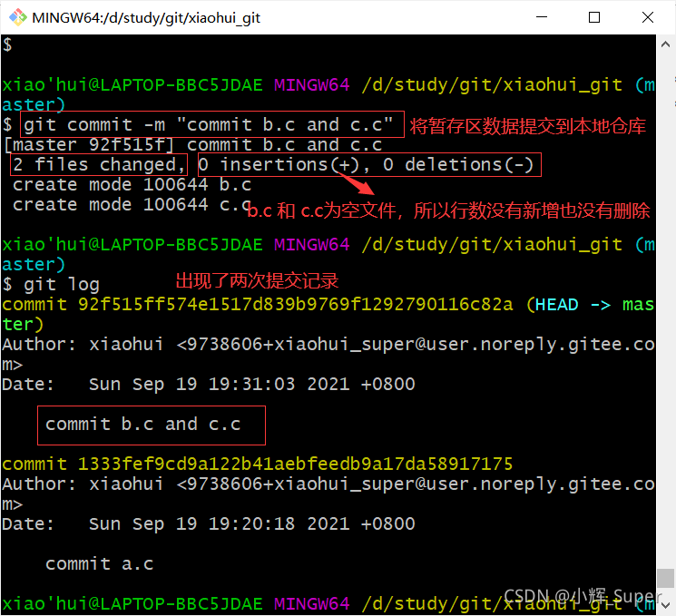Click commit hash 92f515ff574e1517d839b9769f1292790116c82a

(x=295, y=304)
